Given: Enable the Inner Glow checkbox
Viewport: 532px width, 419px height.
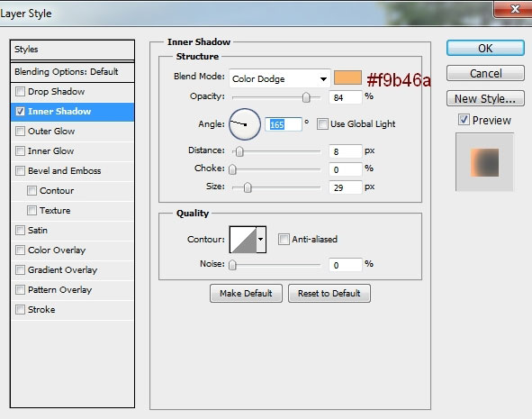Looking at the screenshot, I should pyautogui.click(x=21, y=150).
